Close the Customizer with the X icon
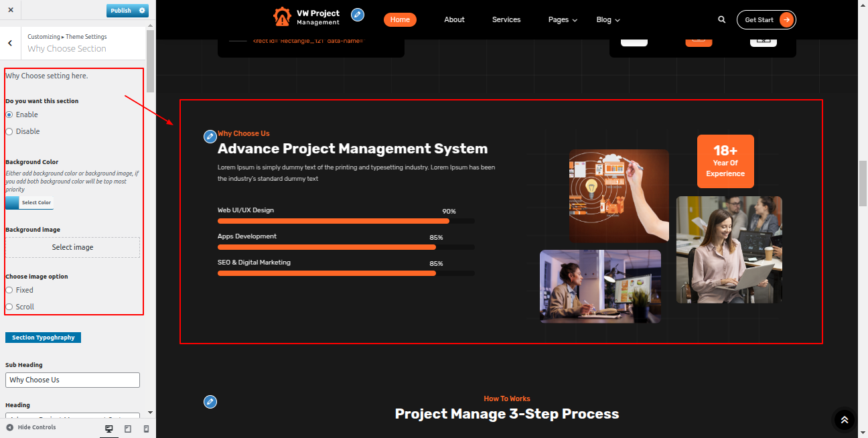 pos(11,10)
